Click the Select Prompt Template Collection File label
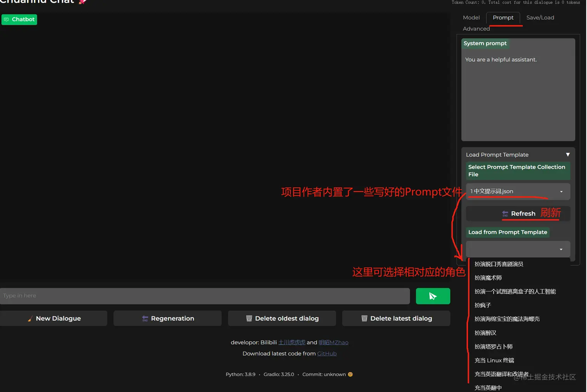This screenshot has height=392, width=587. [518, 171]
